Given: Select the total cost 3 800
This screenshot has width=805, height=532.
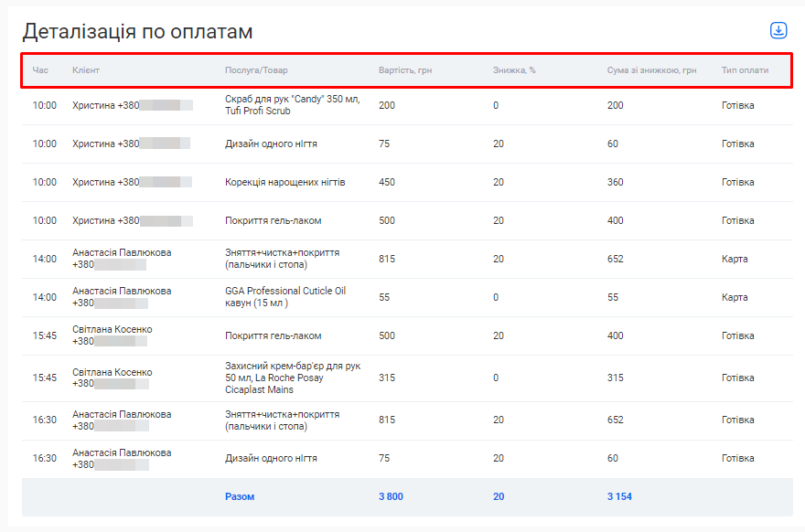Looking at the screenshot, I should pos(391,496).
